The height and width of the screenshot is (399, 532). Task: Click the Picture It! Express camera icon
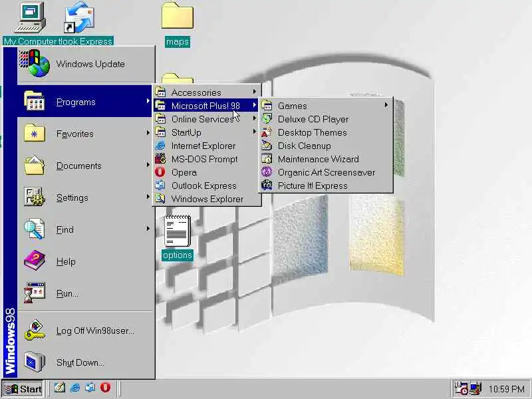pyautogui.click(x=267, y=186)
